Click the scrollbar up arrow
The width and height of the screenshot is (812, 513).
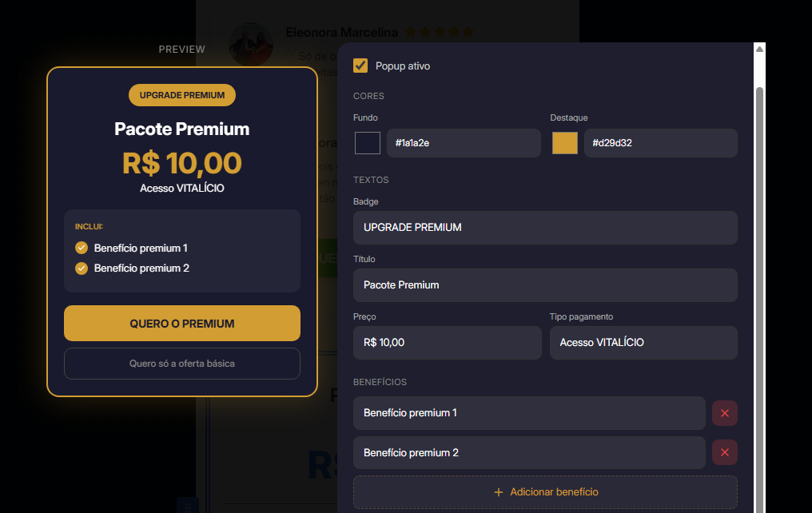click(759, 49)
